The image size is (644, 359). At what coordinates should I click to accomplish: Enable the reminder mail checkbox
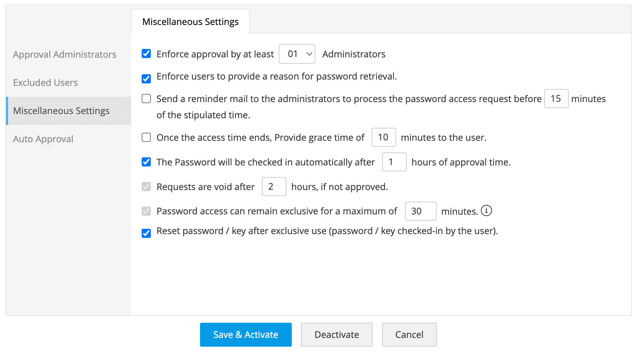click(146, 99)
